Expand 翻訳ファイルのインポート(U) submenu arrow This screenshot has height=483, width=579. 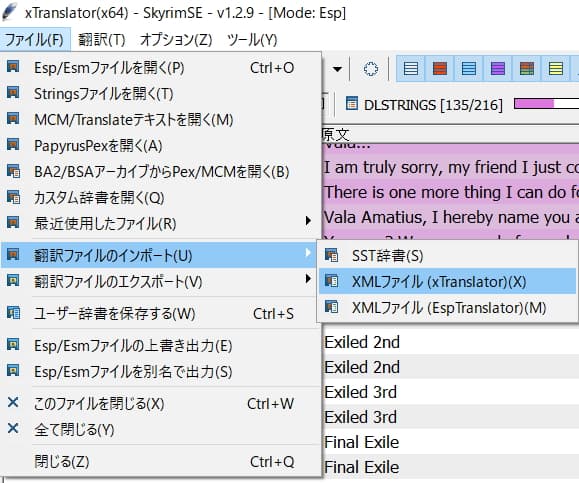click(308, 253)
